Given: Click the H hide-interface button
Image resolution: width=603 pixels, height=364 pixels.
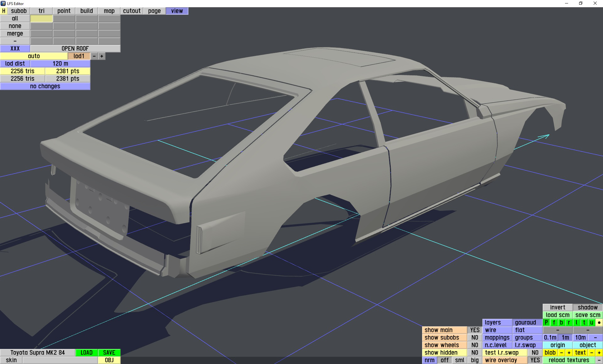Looking at the screenshot, I should point(3,11).
